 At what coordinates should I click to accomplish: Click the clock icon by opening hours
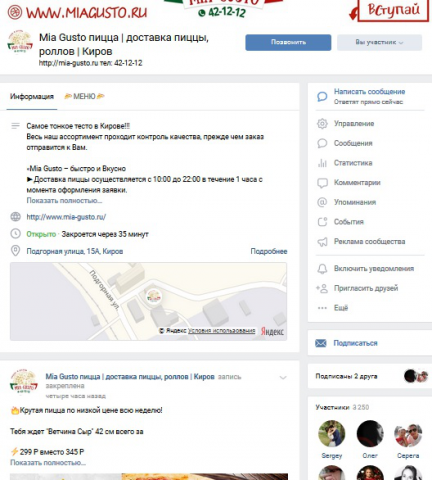tap(15, 234)
